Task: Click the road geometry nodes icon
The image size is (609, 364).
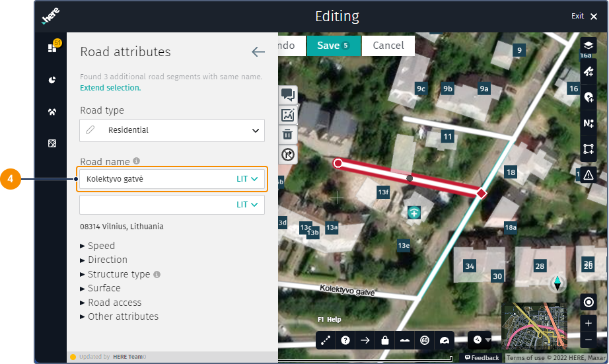Action: [x=326, y=340]
